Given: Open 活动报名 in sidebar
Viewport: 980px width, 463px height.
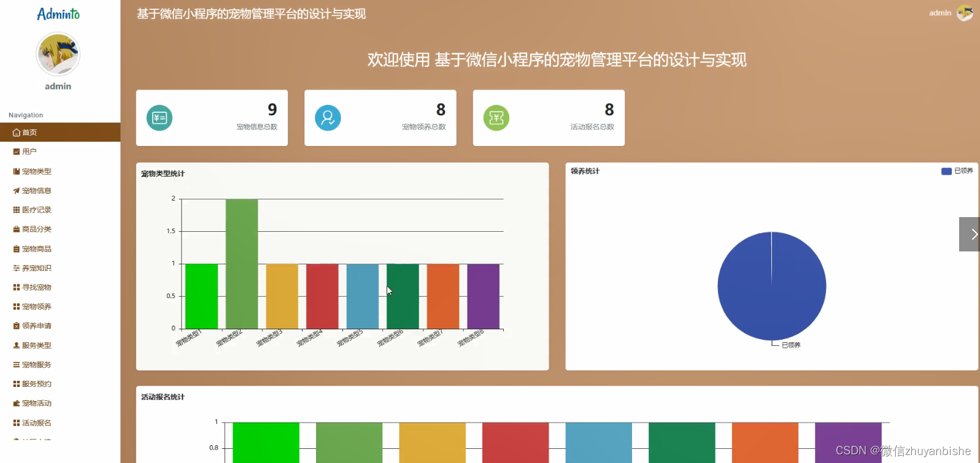Looking at the screenshot, I should pyautogui.click(x=60, y=423).
